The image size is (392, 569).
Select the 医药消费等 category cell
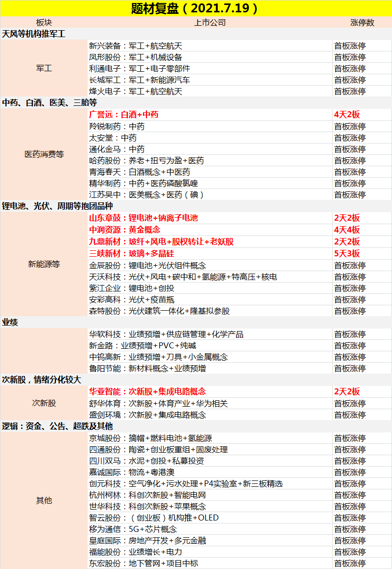(x=44, y=154)
